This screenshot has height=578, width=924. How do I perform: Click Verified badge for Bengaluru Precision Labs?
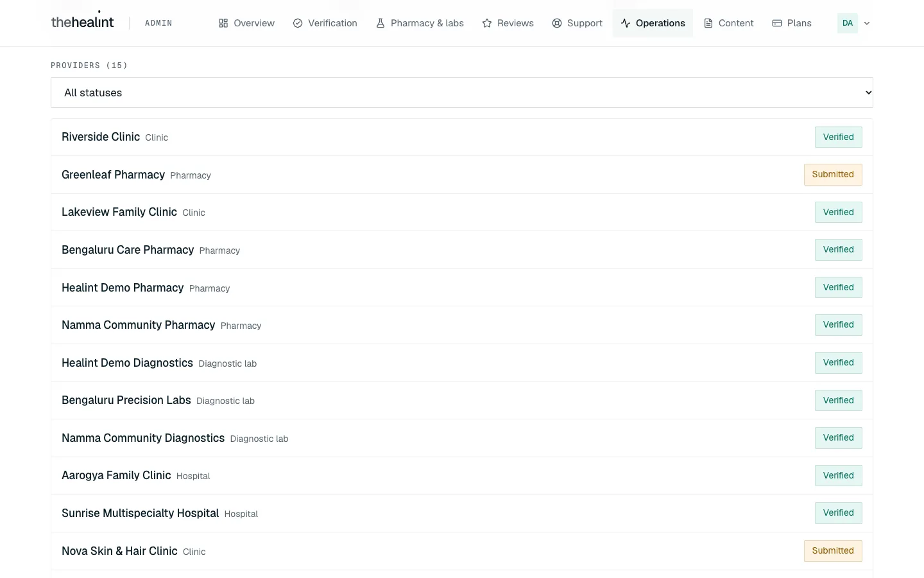839,401
